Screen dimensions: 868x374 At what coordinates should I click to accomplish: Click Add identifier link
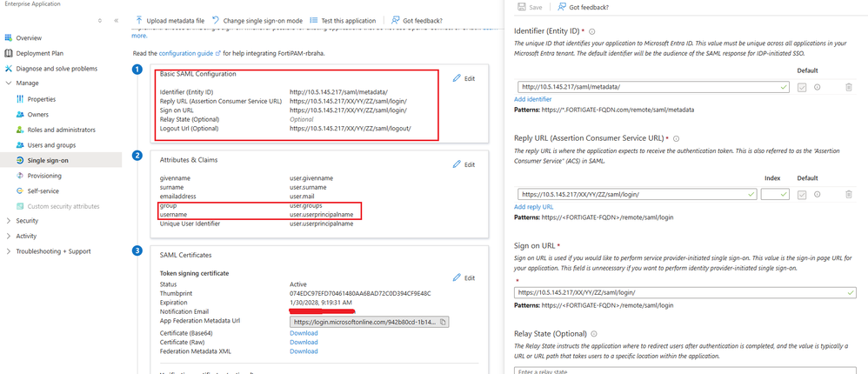pyautogui.click(x=532, y=99)
